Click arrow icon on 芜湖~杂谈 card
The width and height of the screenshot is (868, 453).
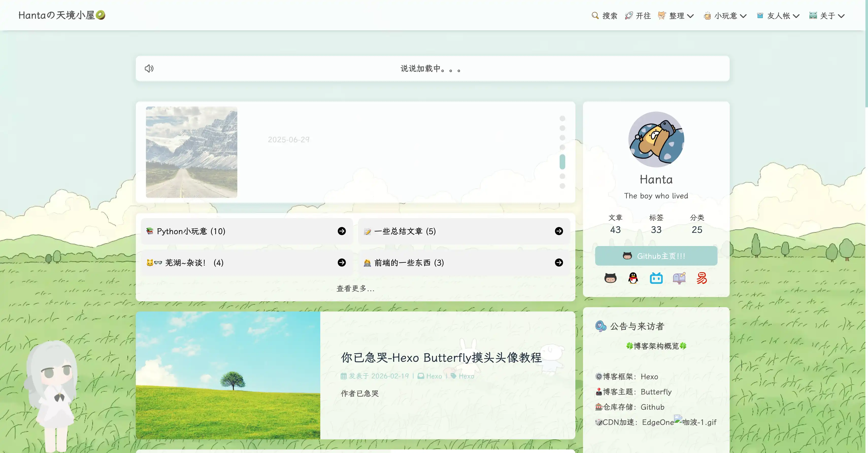(342, 262)
